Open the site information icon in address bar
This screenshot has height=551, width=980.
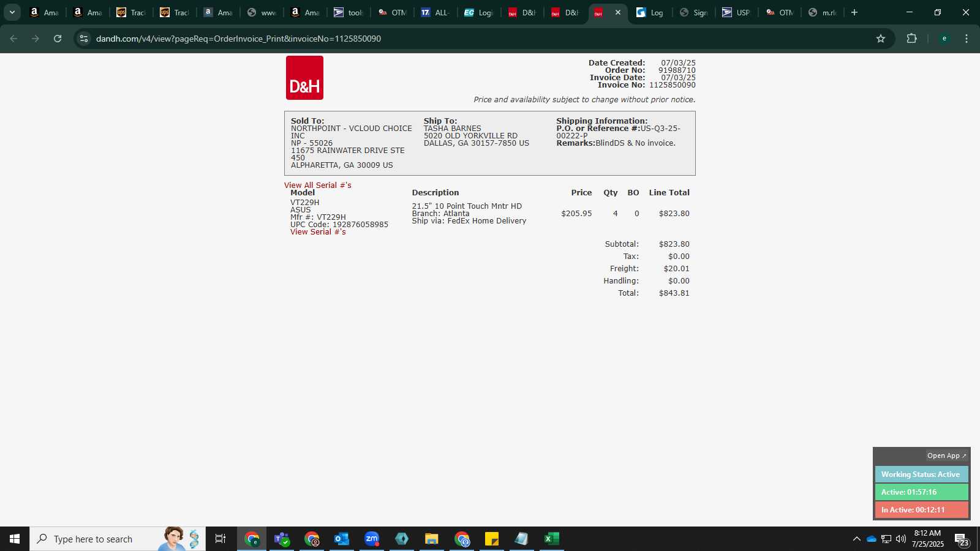click(x=84, y=39)
